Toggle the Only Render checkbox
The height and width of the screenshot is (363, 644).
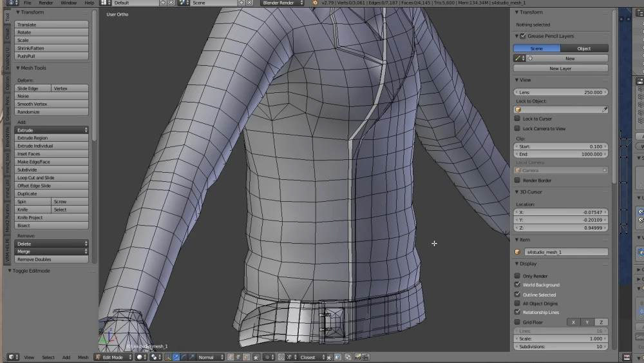tap(517, 276)
